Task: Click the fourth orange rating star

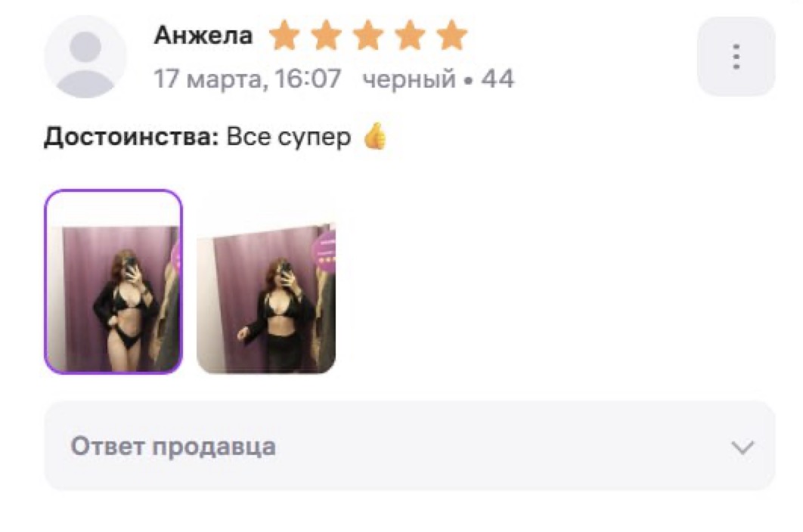Action: 411,36
